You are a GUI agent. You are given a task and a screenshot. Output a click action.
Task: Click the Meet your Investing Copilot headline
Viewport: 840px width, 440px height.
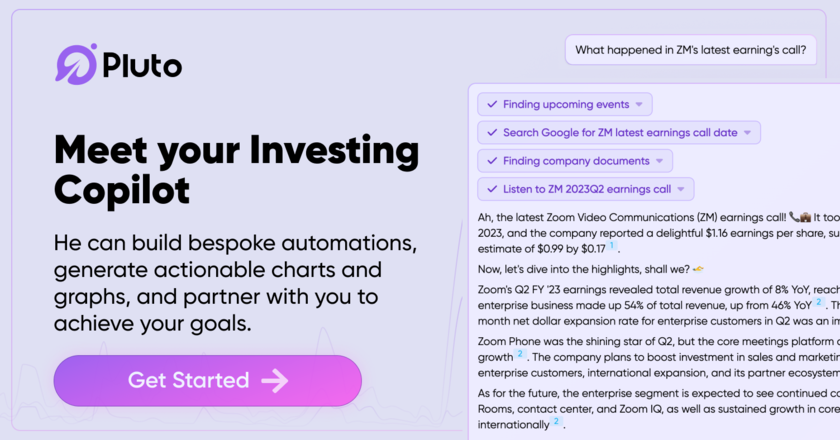point(236,169)
